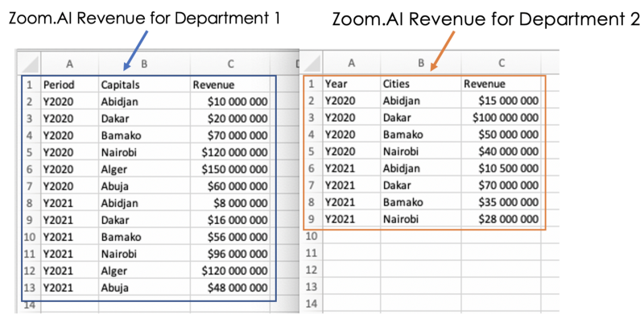The width and height of the screenshot is (644, 319).
Task: Click Abuja in row 13 of Department 1
Action: click(x=144, y=288)
